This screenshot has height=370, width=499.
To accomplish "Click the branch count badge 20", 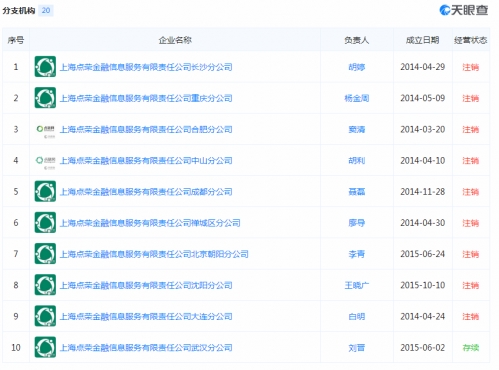I will 46,10.
